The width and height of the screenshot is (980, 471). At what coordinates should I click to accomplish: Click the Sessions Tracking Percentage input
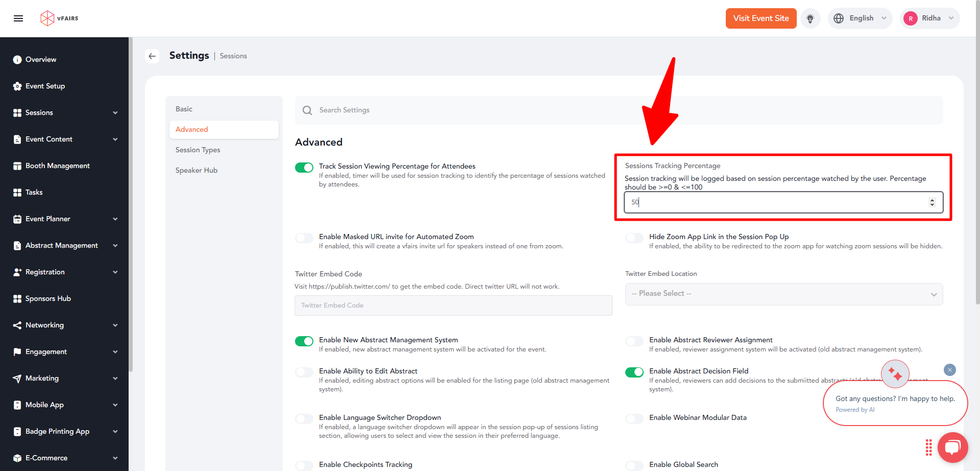pos(783,202)
